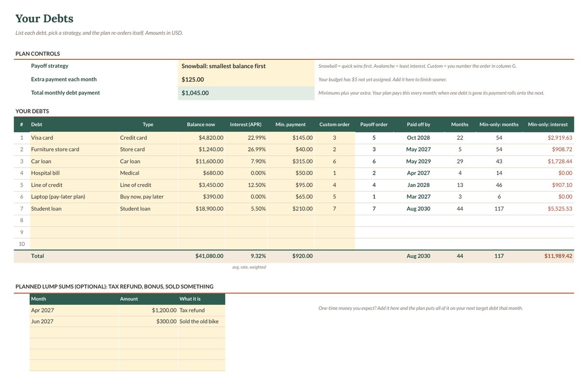Select the APR value 12.50%

246,185
